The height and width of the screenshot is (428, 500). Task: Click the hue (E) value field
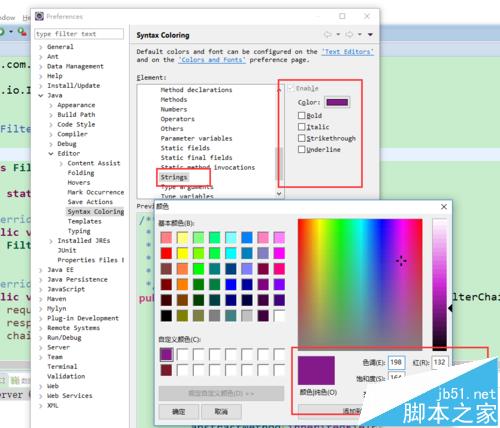click(396, 362)
